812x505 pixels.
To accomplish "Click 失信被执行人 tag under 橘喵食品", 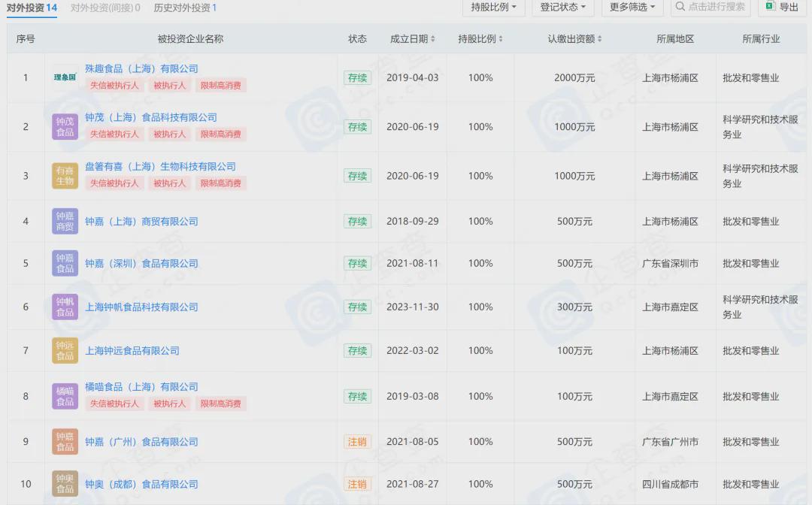I will point(114,404).
